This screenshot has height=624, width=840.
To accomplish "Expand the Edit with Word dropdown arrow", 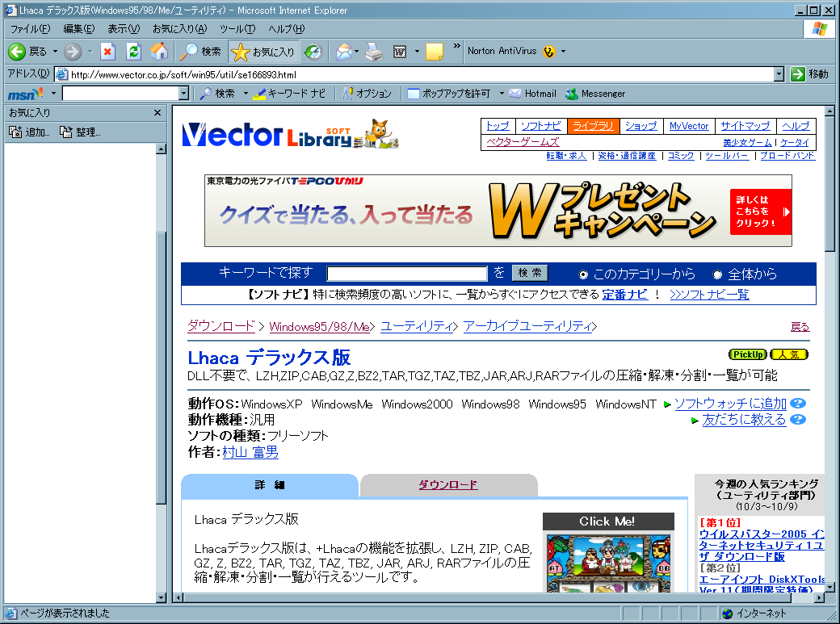I will [417, 52].
